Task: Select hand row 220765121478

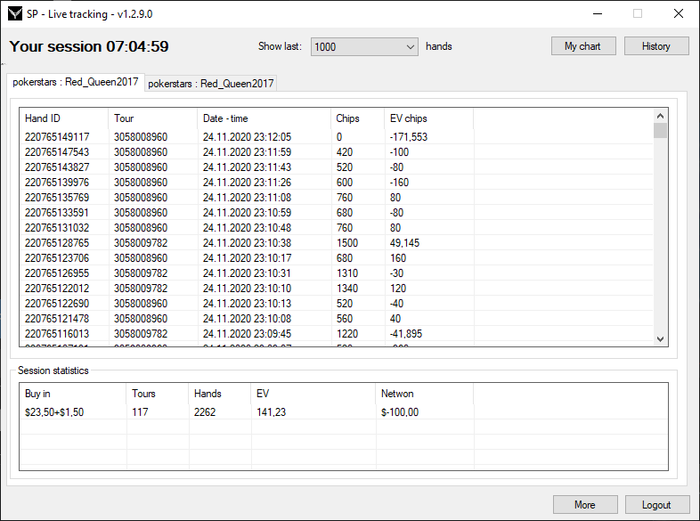Action: (336, 319)
